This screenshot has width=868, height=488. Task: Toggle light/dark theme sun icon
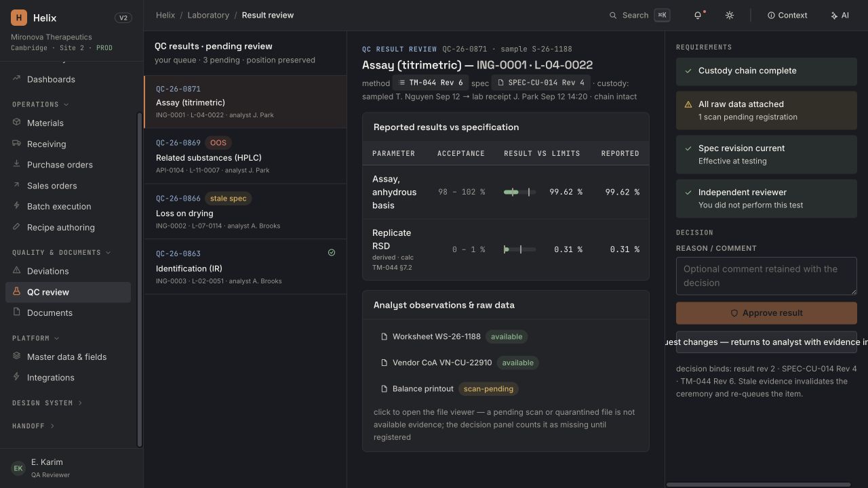(730, 15)
